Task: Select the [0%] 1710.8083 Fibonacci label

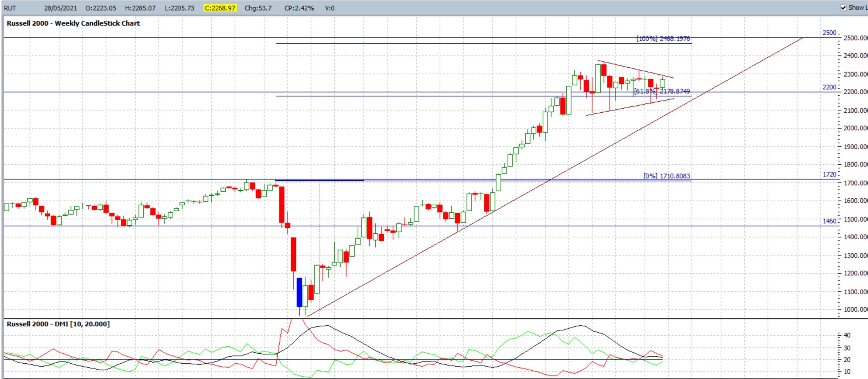Action: [667, 176]
